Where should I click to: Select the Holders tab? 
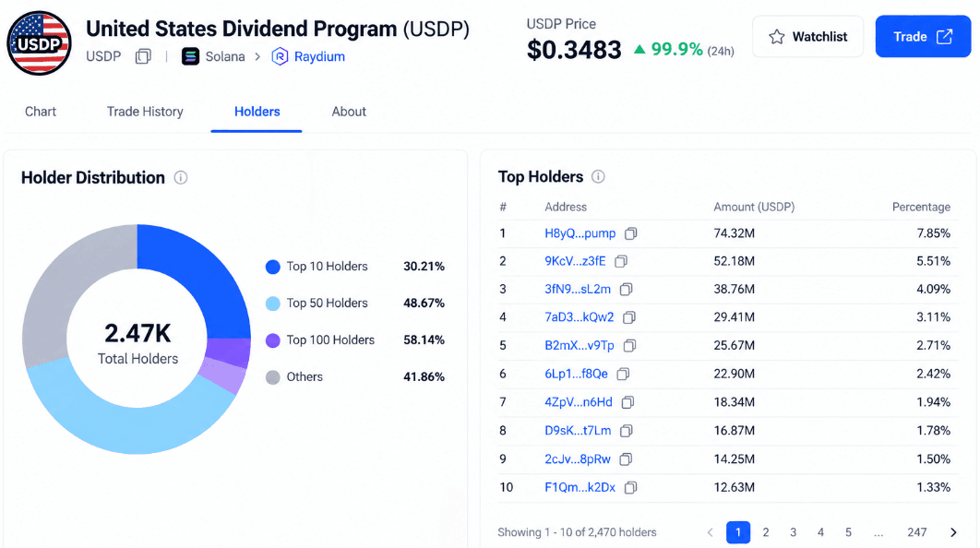click(257, 112)
